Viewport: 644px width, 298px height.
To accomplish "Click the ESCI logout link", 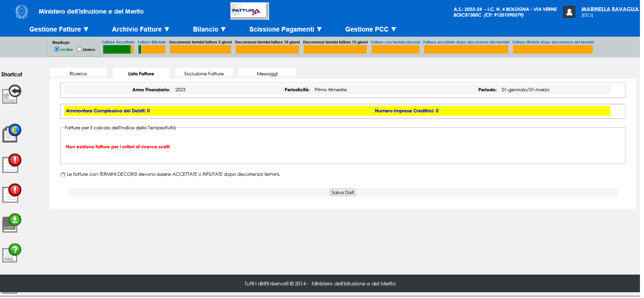I will coord(587,15).
